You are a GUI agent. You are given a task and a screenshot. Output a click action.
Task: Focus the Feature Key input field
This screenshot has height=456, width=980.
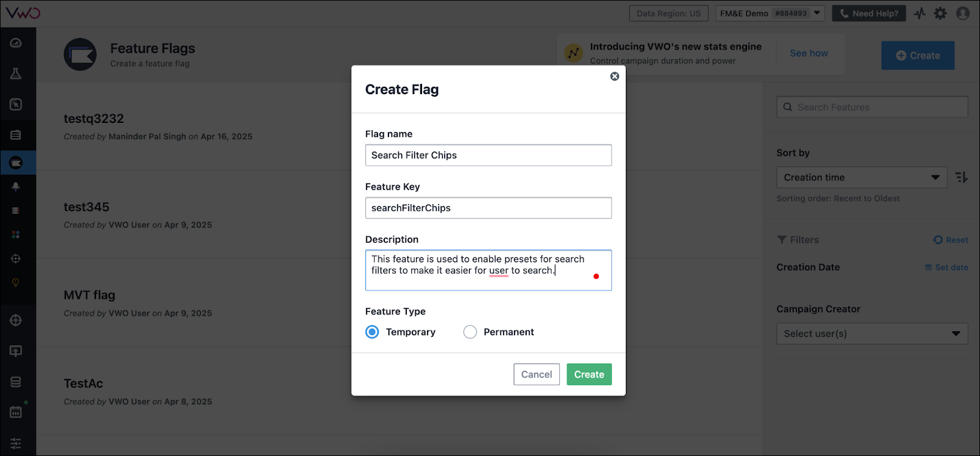tap(488, 208)
